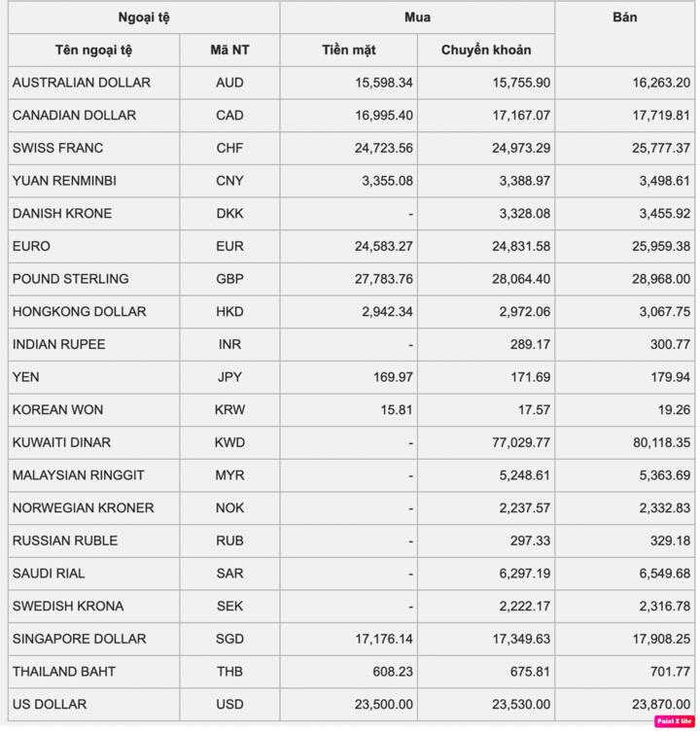
Task: Click the Mã NT subheader
Action: [x=229, y=50]
